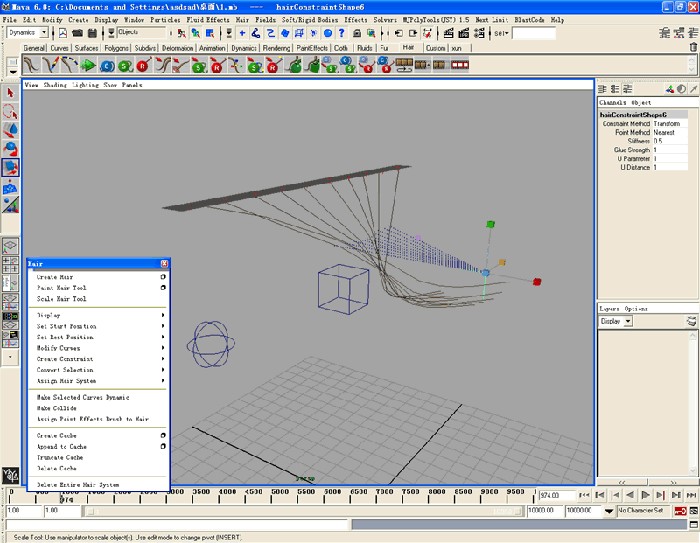Click the blue C circle shelf icon
The height and width of the screenshot is (543, 700).
[107, 66]
